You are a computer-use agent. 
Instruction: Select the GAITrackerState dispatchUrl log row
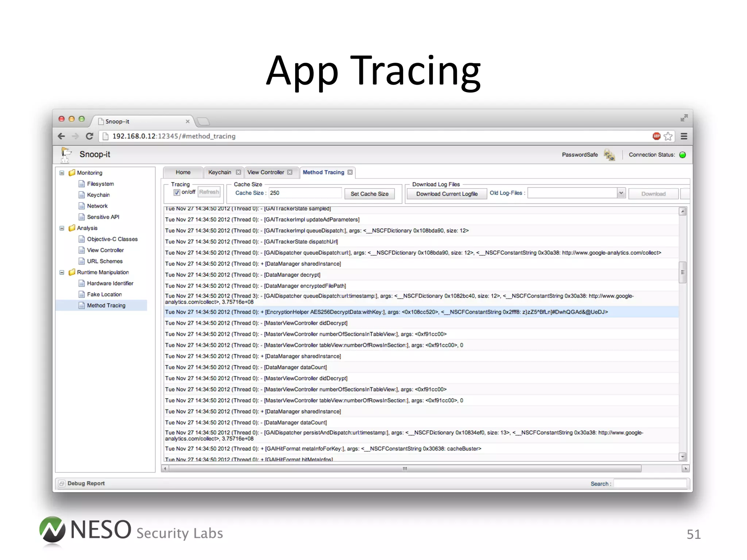(421, 242)
